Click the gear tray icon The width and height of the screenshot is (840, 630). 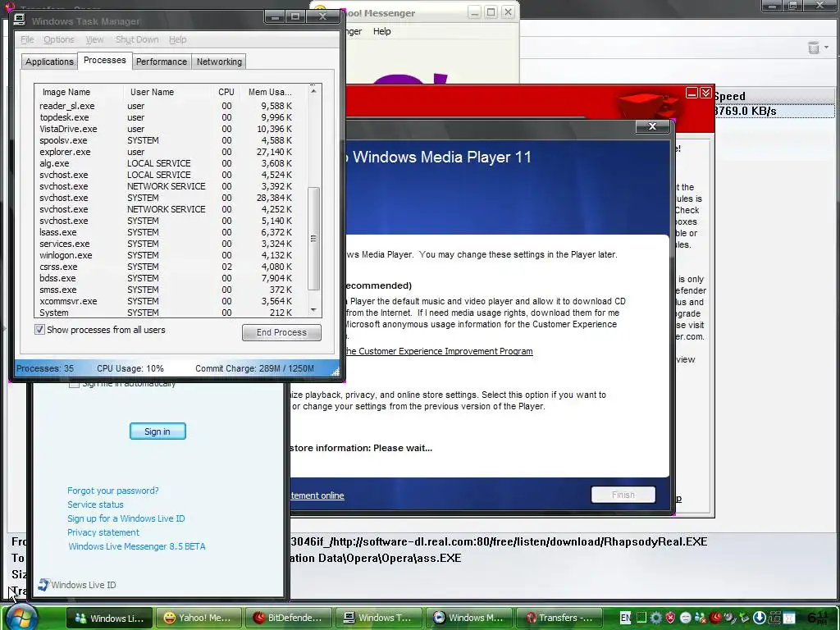(x=656, y=618)
